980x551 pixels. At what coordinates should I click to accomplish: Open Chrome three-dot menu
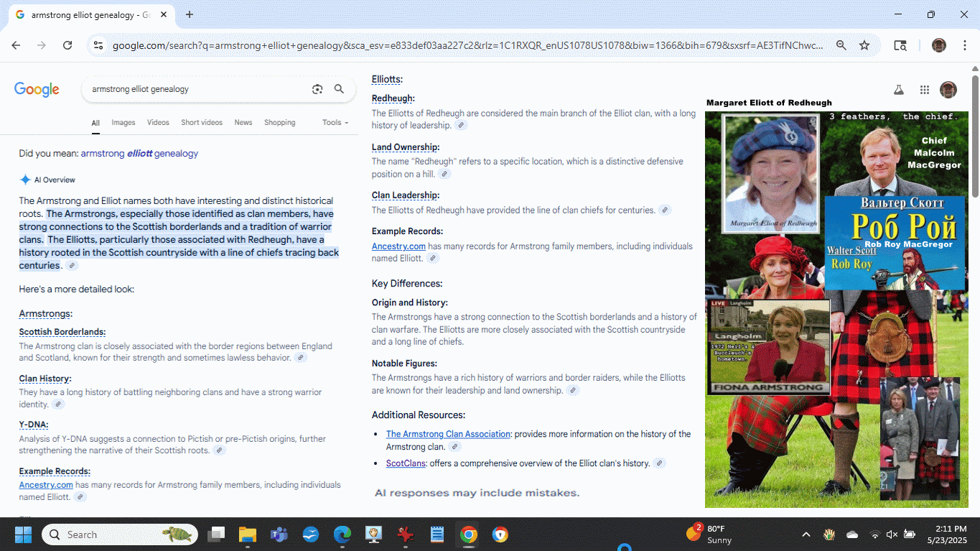click(x=963, y=45)
